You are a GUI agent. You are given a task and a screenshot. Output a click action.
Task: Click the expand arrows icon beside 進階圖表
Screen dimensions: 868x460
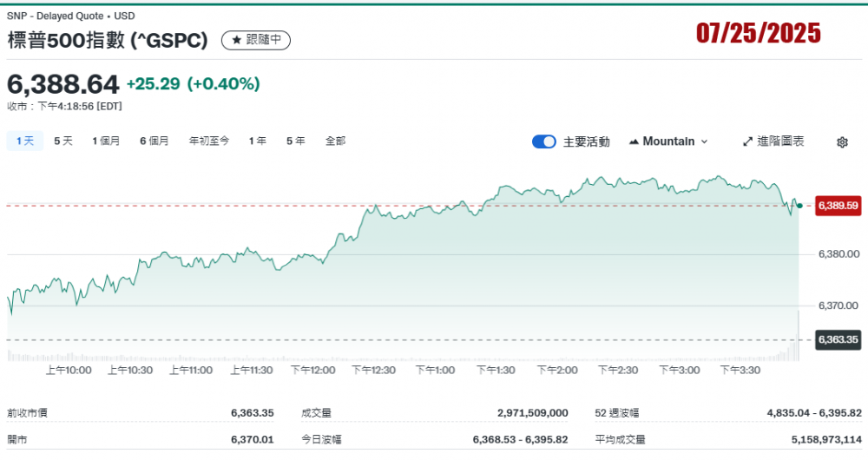coord(747,141)
